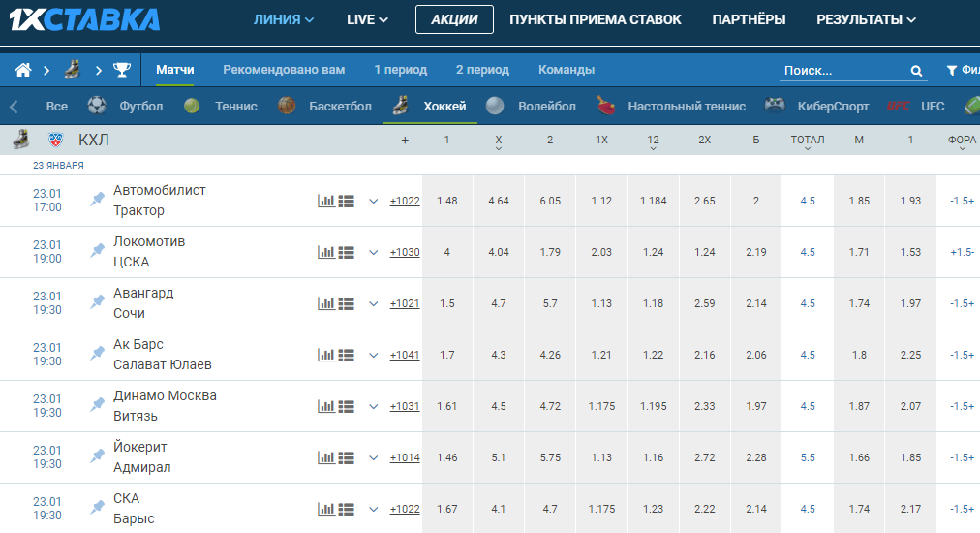Viewport: 980px width, 533px height.
Task: Expand markets for Локомотив – ЦСКА
Action: pyautogui.click(x=373, y=253)
